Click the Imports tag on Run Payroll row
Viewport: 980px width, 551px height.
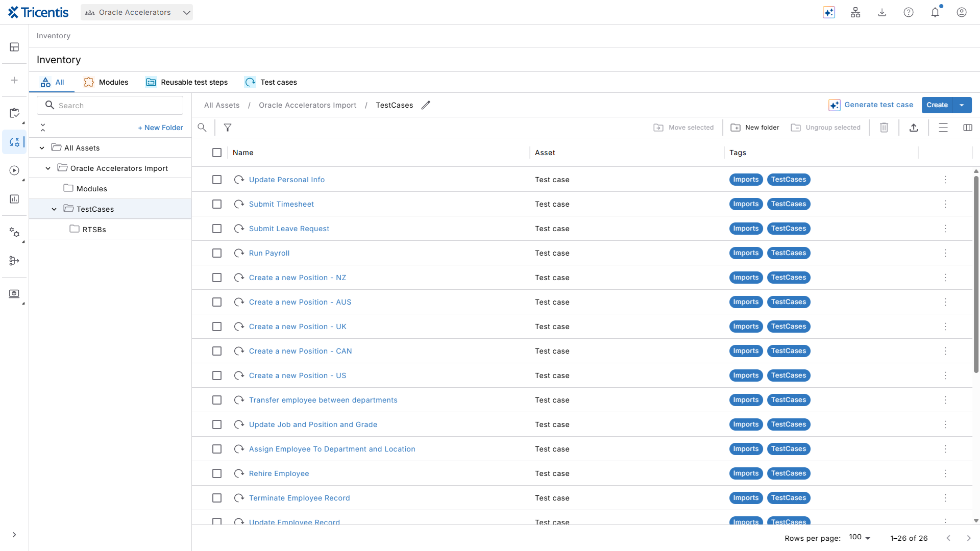[746, 253]
